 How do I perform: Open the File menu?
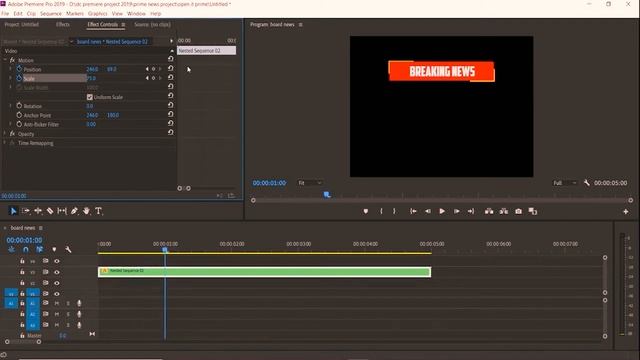click(x=5, y=13)
